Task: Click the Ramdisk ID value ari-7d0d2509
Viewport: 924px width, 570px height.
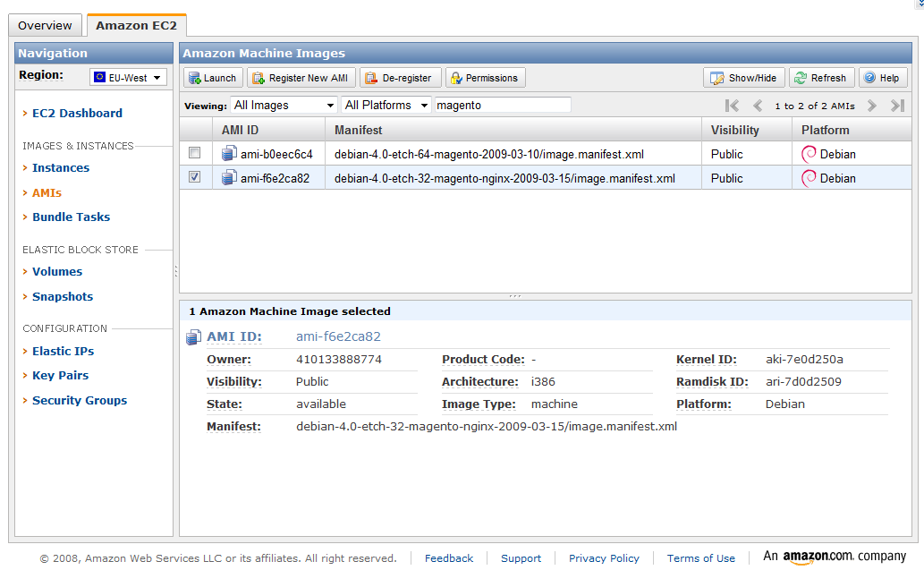Action: (x=803, y=382)
